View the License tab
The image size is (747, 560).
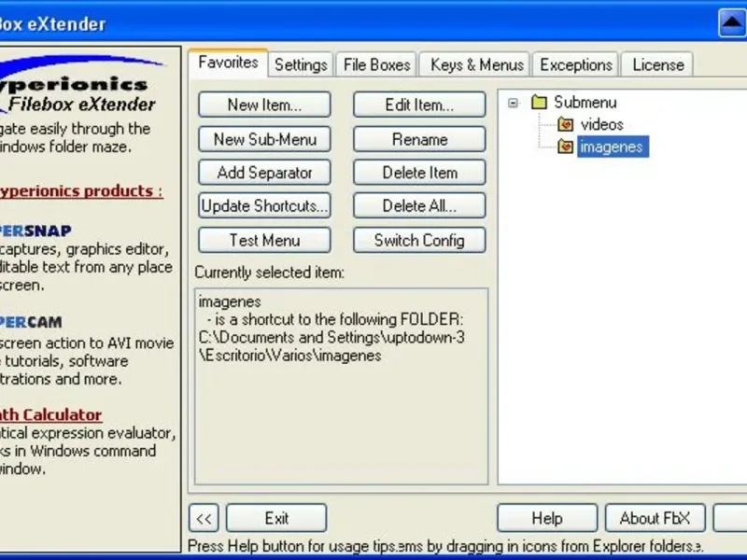tap(658, 64)
